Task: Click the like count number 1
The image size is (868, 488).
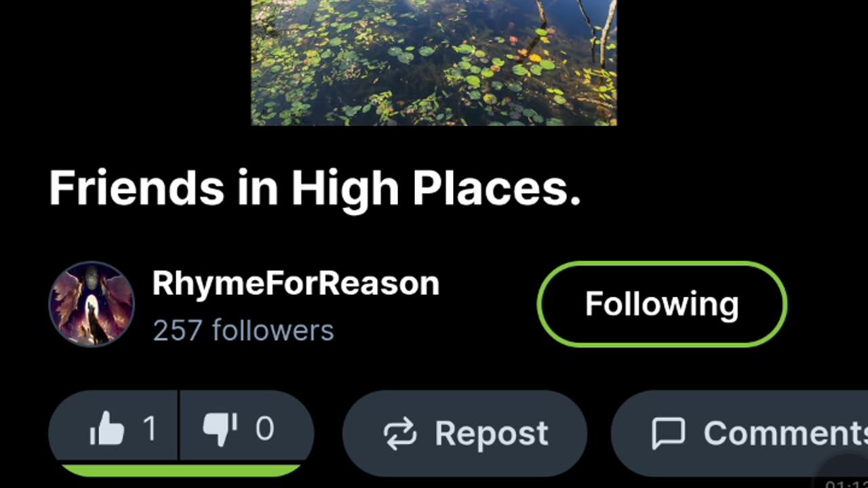Action: (x=149, y=430)
